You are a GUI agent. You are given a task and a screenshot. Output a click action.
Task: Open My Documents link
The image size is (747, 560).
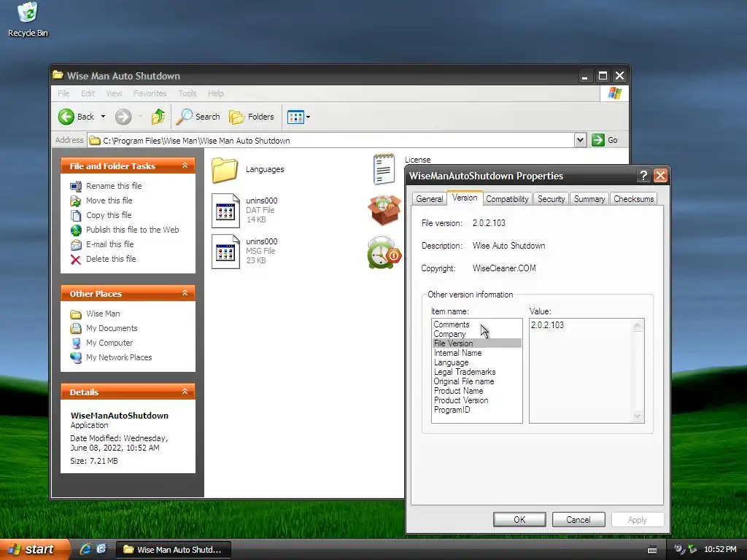tap(112, 328)
